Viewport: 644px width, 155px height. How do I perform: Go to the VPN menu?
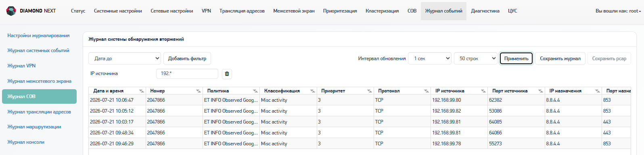pos(206,11)
